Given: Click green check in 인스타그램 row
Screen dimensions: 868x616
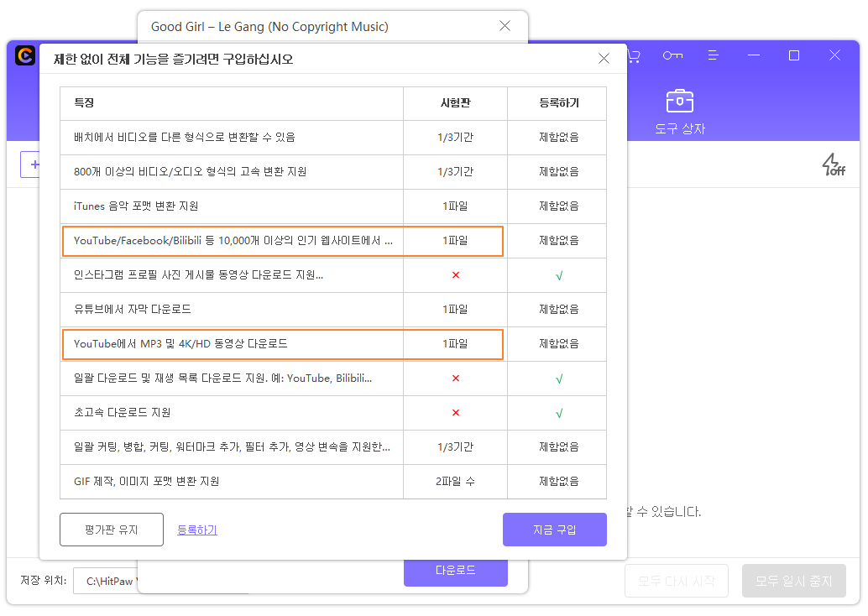Looking at the screenshot, I should pos(559,275).
